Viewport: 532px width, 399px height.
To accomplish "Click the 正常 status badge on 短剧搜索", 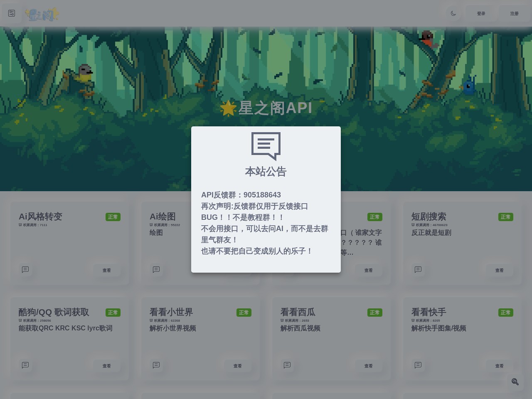I will point(506,217).
